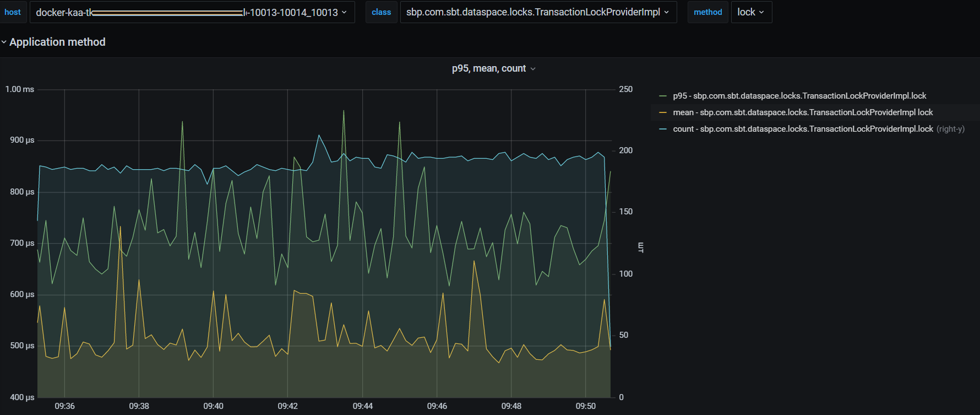Click the (right-y) tag in the legend
Image resolution: width=980 pixels, height=415 pixels.
click(x=950, y=129)
